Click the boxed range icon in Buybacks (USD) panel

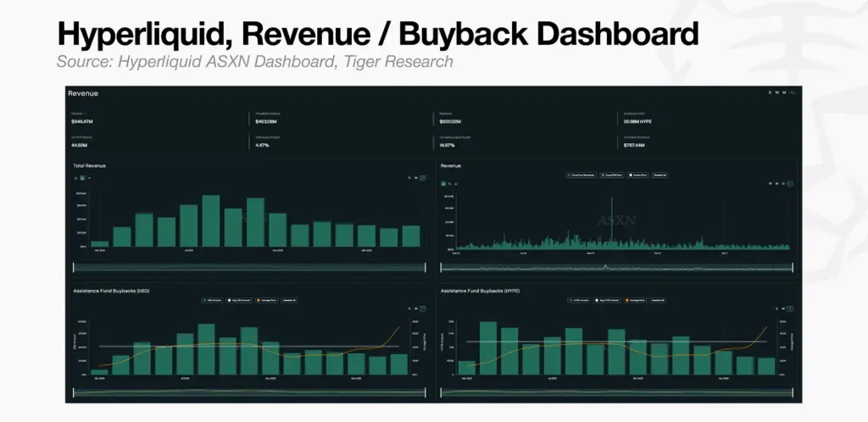click(422, 308)
